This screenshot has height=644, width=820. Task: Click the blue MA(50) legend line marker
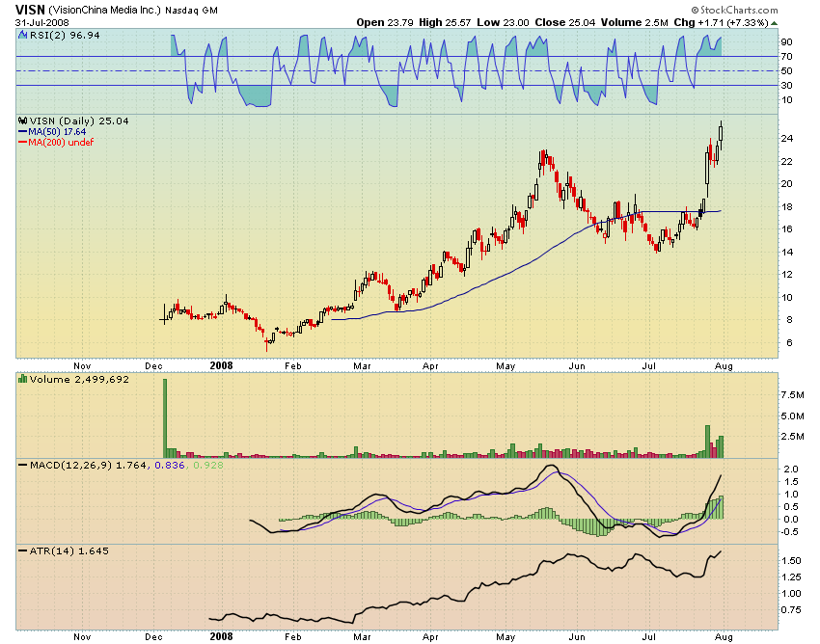pyautogui.click(x=22, y=132)
